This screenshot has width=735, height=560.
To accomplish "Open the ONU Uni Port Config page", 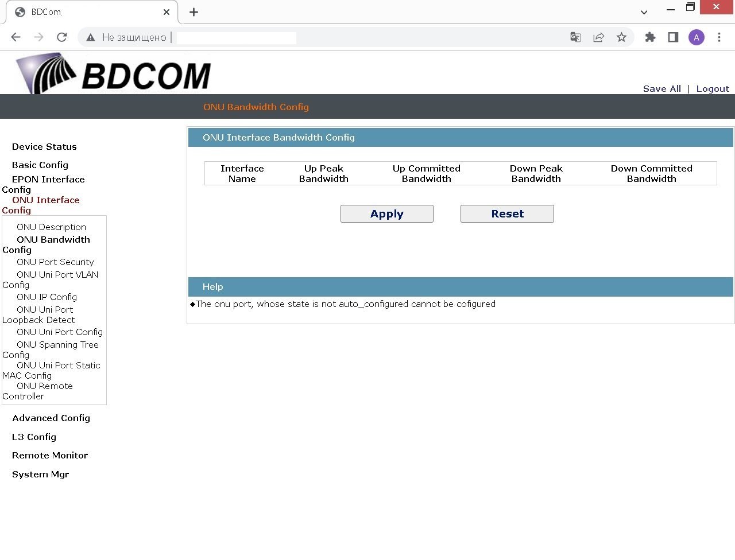I will click(60, 332).
